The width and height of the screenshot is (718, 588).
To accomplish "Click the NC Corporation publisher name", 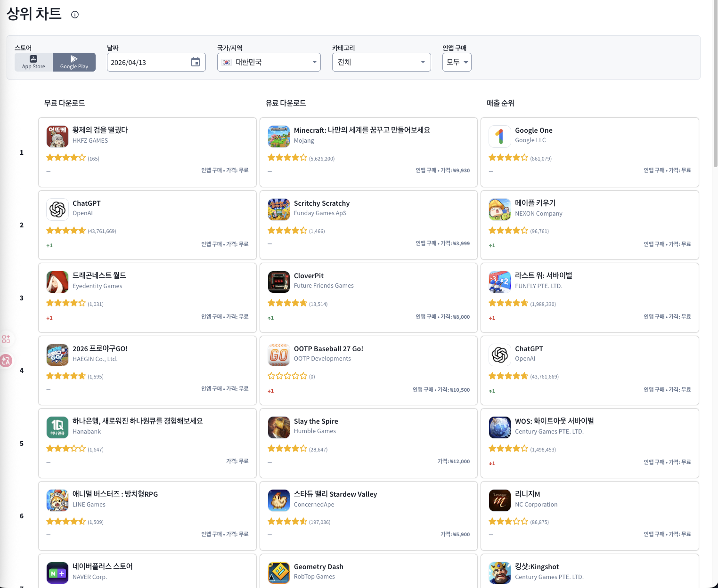I will pyautogui.click(x=536, y=504).
